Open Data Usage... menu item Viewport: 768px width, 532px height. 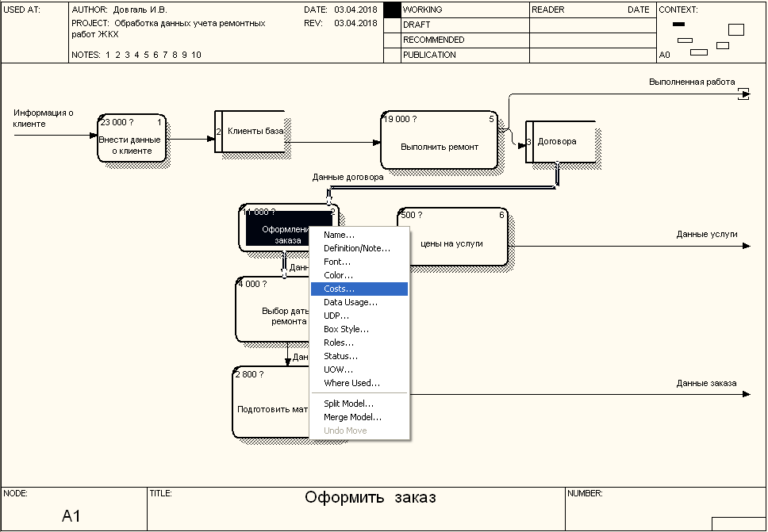[350, 303]
